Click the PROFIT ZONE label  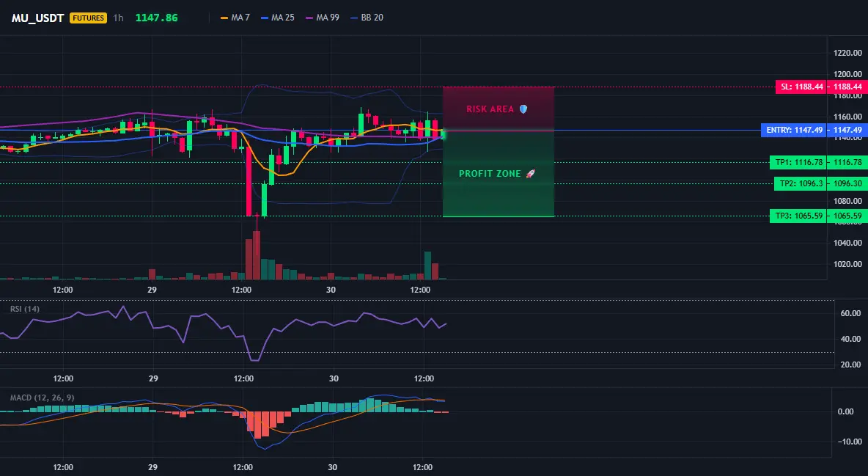(490, 174)
